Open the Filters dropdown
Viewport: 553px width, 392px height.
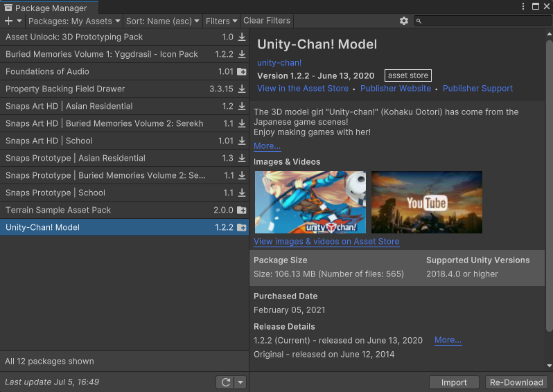pyautogui.click(x=222, y=21)
